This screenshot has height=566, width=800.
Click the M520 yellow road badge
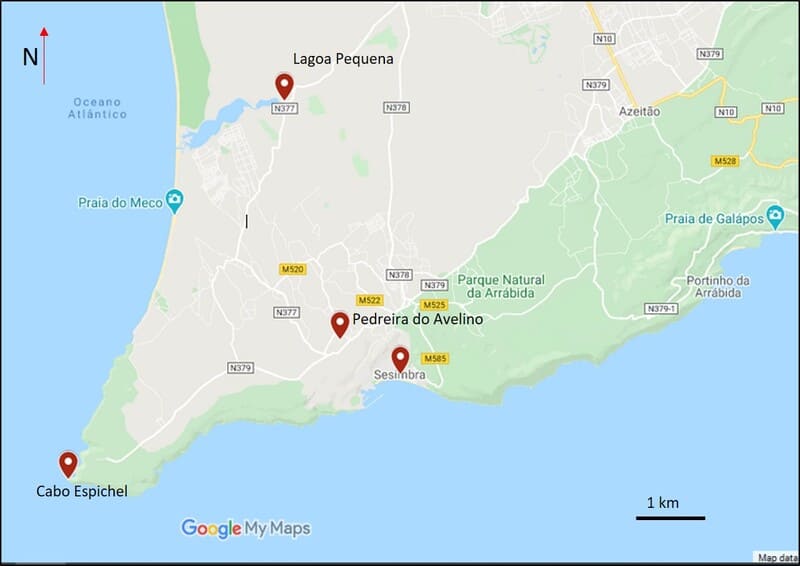tap(293, 269)
